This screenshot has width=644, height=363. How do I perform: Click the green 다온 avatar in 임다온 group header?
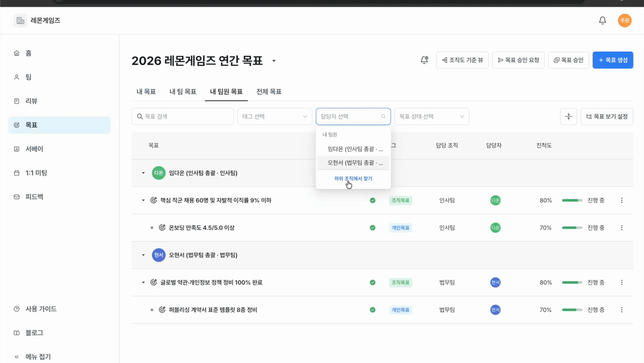(x=159, y=173)
